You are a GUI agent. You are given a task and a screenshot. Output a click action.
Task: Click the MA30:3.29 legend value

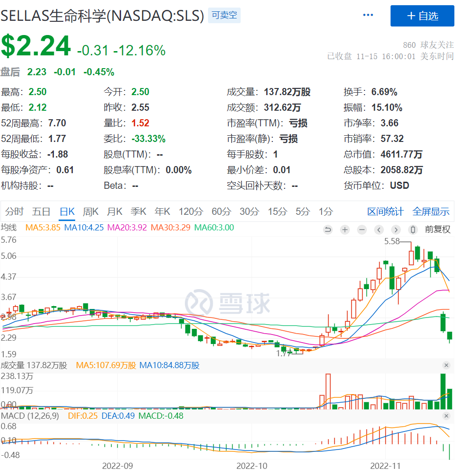170,228
